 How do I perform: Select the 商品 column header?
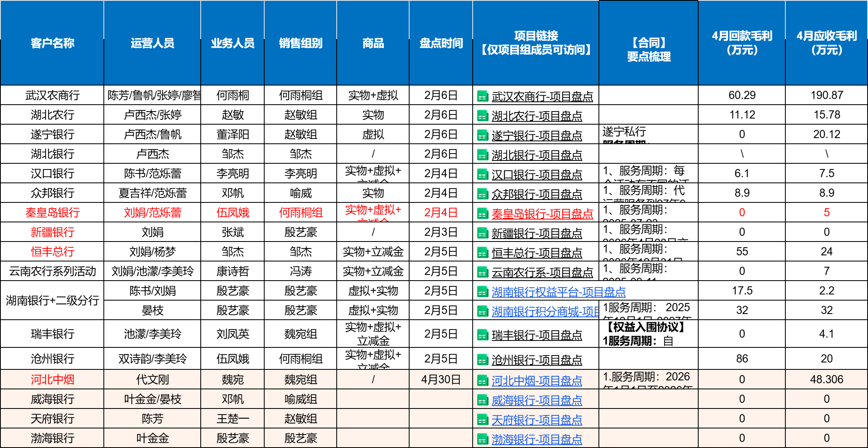point(373,43)
